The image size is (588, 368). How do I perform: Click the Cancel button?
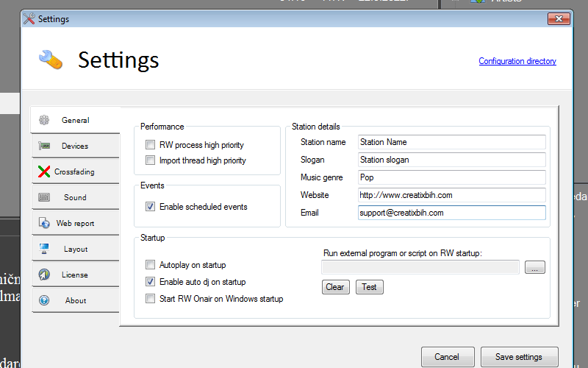tap(448, 357)
